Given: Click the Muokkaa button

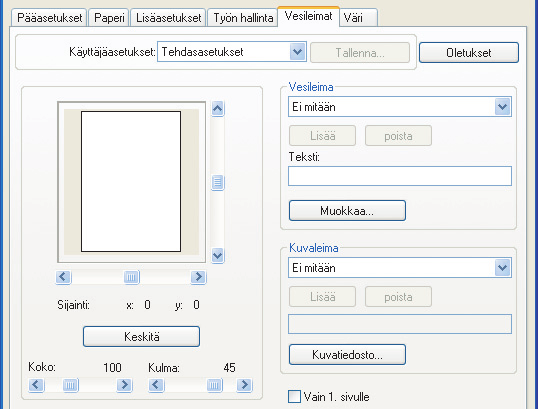Looking at the screenshot, I should [x=347, y=210].
